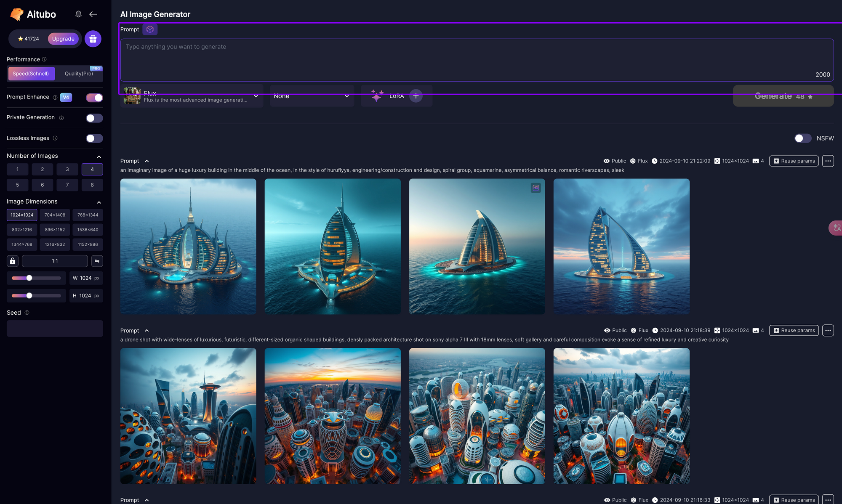Click the LoRA sparkle icon
This screenshot has height=504, width=842.
pos(377,95)
